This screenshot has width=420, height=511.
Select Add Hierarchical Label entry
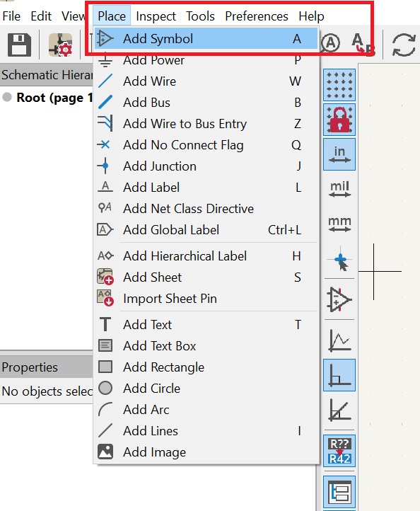pyautogui.click(x=206, y=255)
